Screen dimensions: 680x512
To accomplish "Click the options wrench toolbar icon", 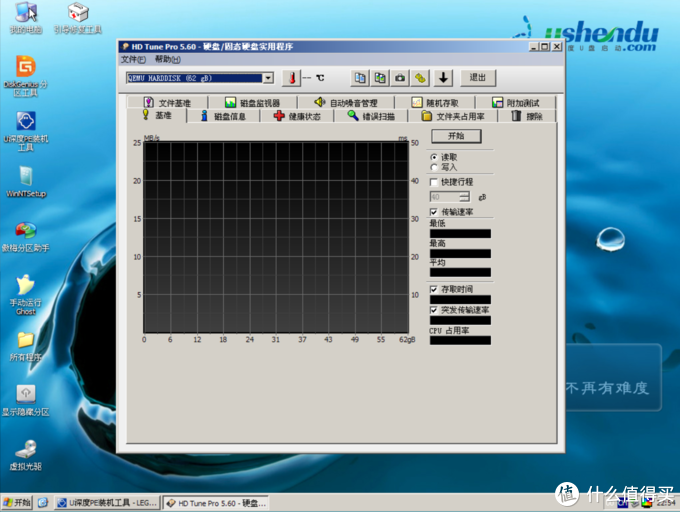I will (421, 78).
